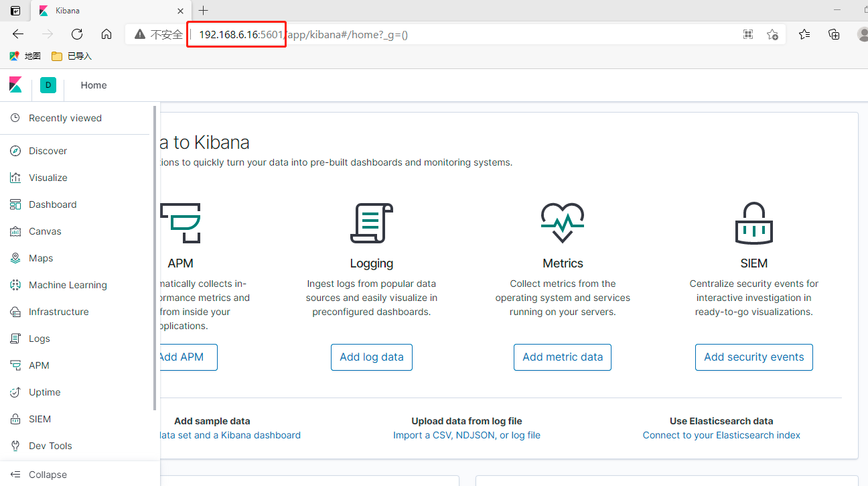Click the QR code icon in address bar
The width and height of the screenshot is (868, 486).
[748, 34]
